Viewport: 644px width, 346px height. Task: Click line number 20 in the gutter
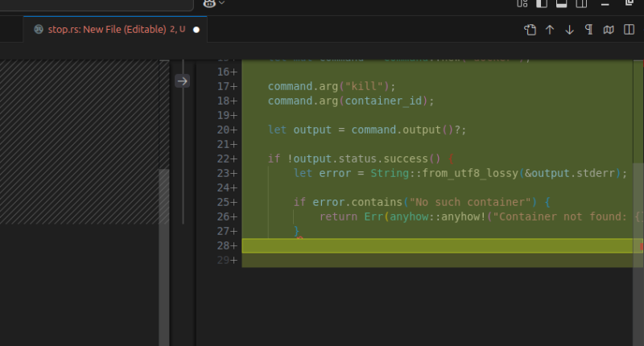[226, 130]
